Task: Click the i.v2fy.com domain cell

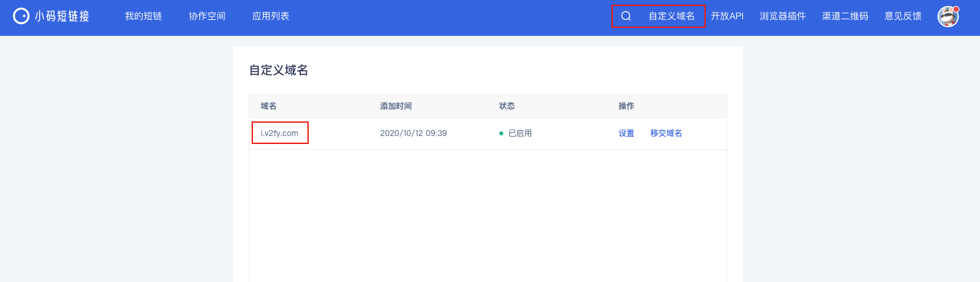Action: click(280, 133)
